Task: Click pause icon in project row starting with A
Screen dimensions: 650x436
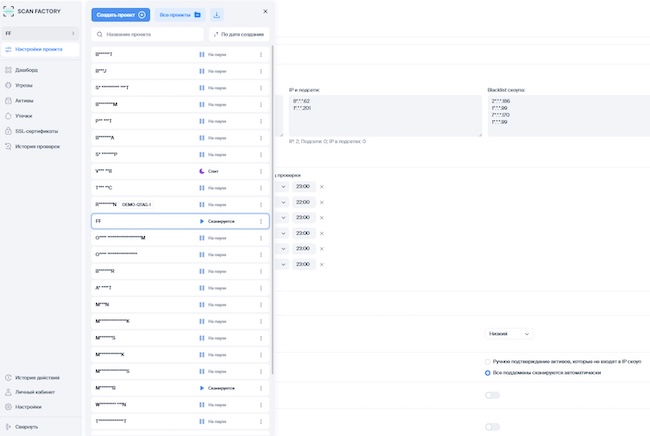Action: (202, 288)
